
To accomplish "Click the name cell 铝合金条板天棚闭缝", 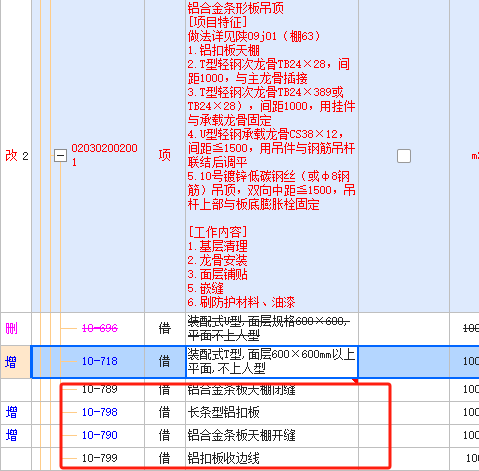I will click(272, 390).
